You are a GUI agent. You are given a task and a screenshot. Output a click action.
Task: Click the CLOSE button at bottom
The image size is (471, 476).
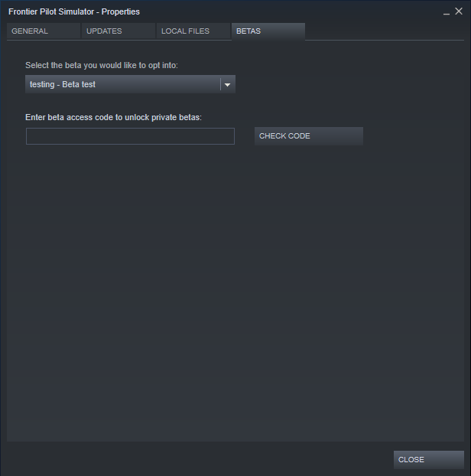click(428, 460)
